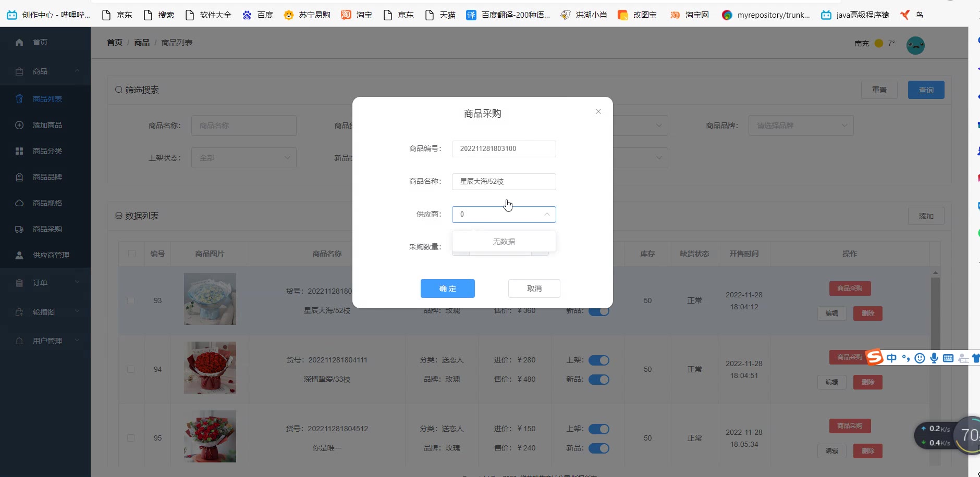The image size is (980, 477).
Task: Tick the checkbox for row 95
Action: pyautogui.click(x=131, y=438)
